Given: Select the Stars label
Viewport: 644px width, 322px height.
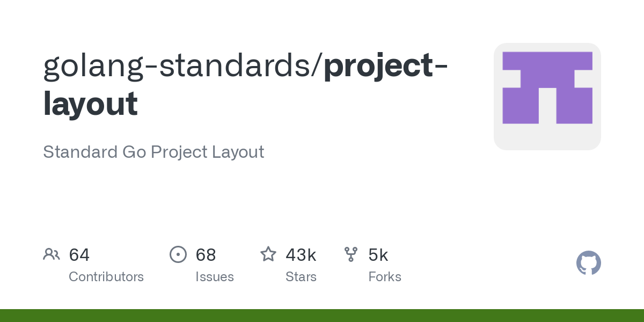Looking at the screenshot, I should (301, 277).
